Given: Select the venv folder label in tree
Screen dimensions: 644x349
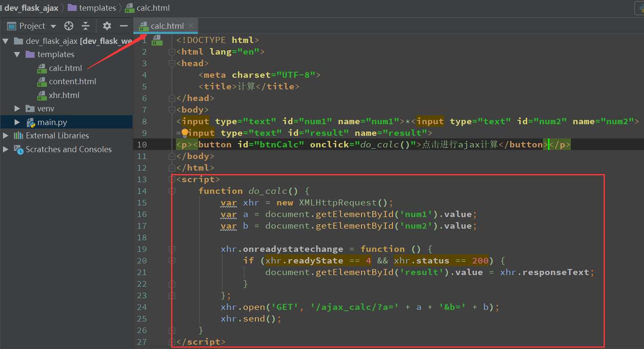Looking at the screenshot, I should tap(46, 109).
